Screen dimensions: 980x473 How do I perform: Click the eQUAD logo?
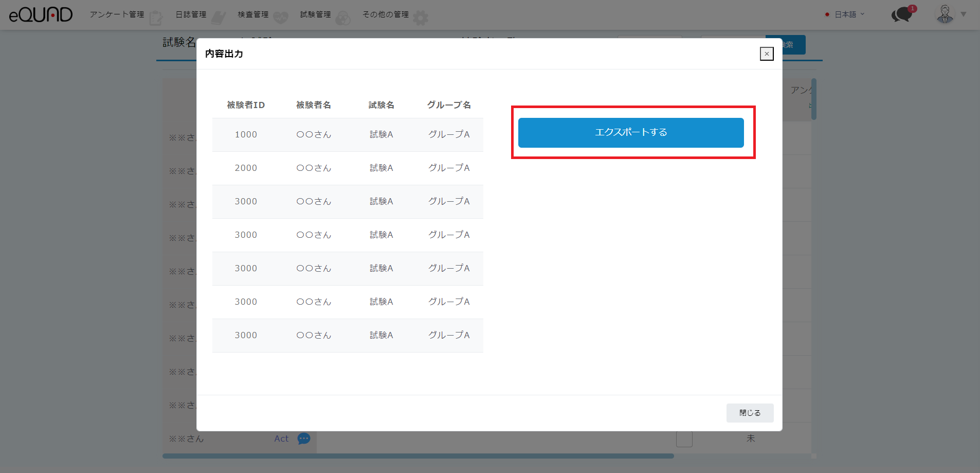[41, 14]
